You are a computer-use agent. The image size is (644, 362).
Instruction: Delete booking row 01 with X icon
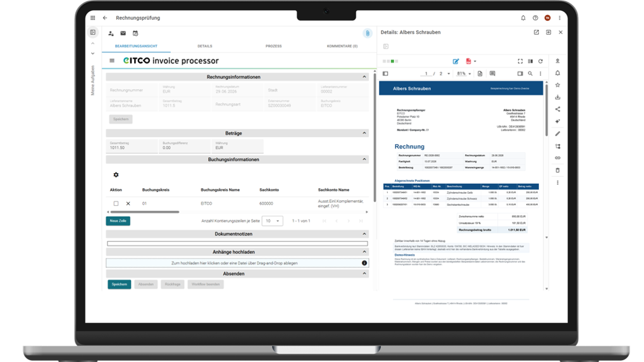128,203
